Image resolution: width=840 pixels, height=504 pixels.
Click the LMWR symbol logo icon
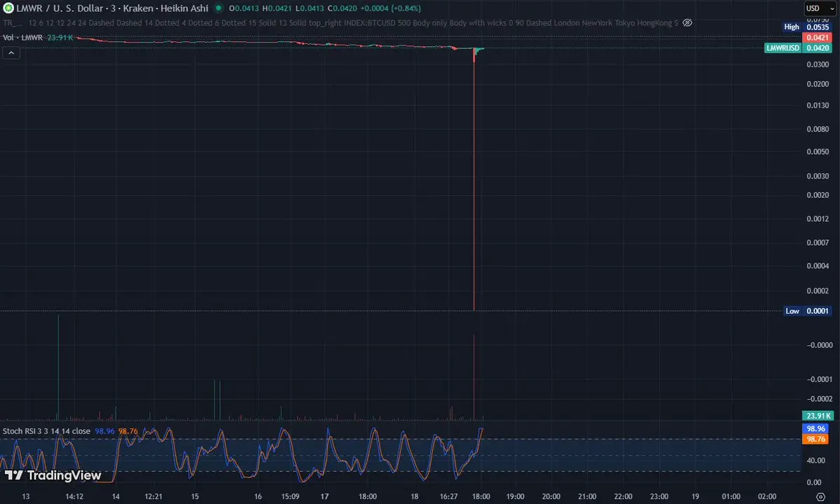tap(8, 8)
